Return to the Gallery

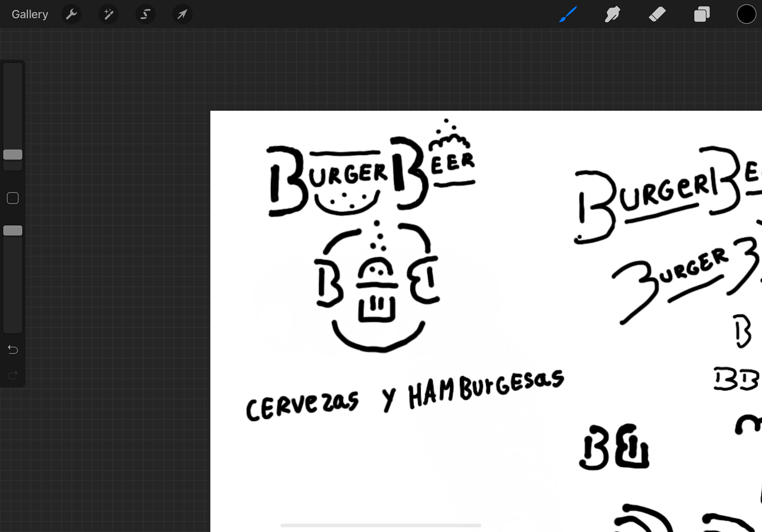(30, 14)
